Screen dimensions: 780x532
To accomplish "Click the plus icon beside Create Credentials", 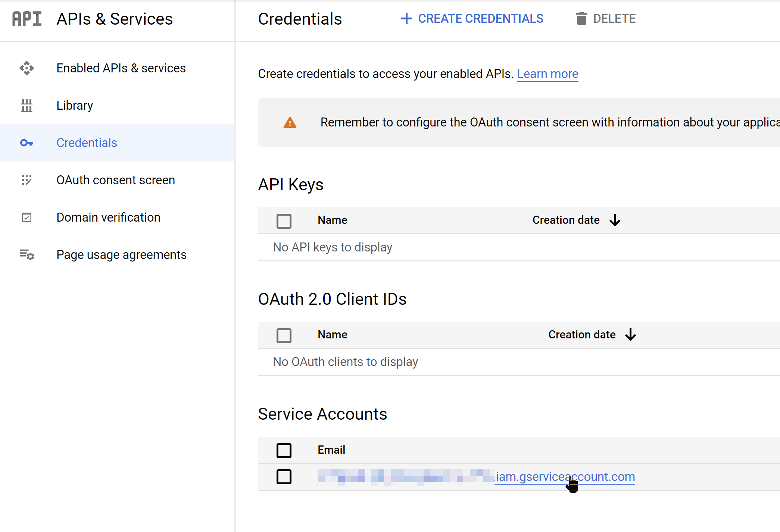I will click(406, 19).
